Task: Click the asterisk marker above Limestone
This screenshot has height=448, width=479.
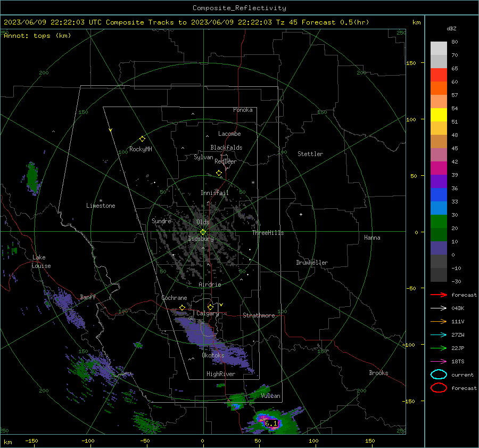Action: coord(101,201)
